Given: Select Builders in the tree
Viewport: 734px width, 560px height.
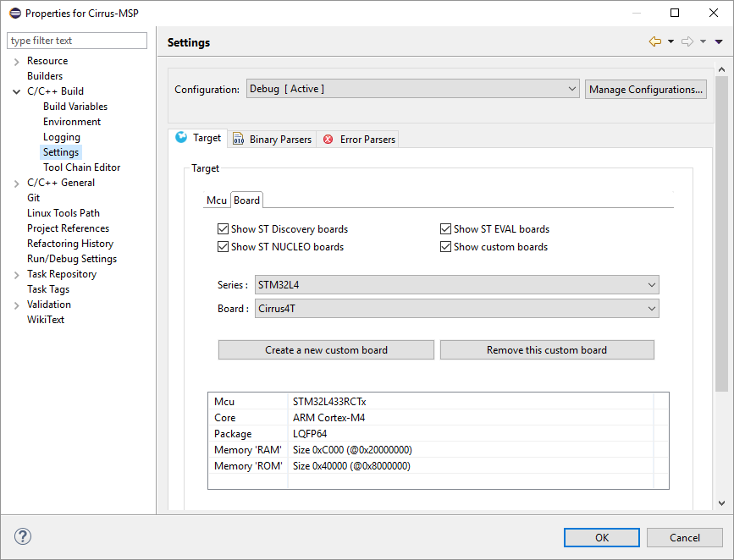Looking at the screenshot, I should [x=45, y=76].
